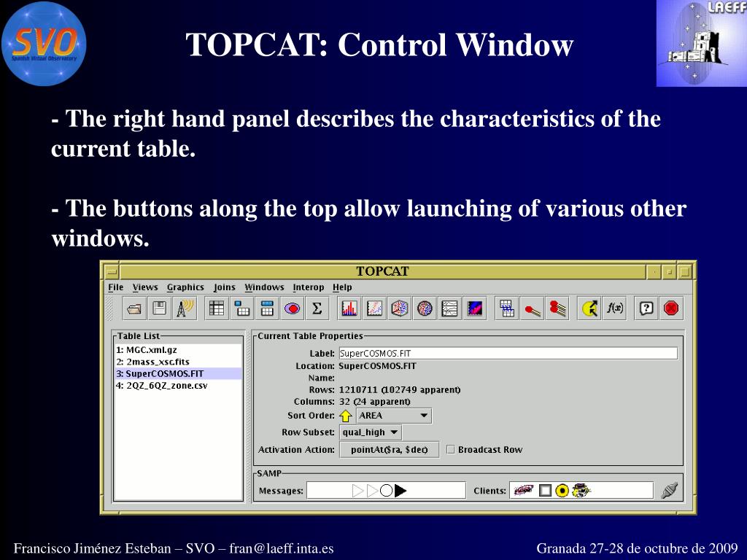
Task: Open the Windows menu
Action: [264, 287]
